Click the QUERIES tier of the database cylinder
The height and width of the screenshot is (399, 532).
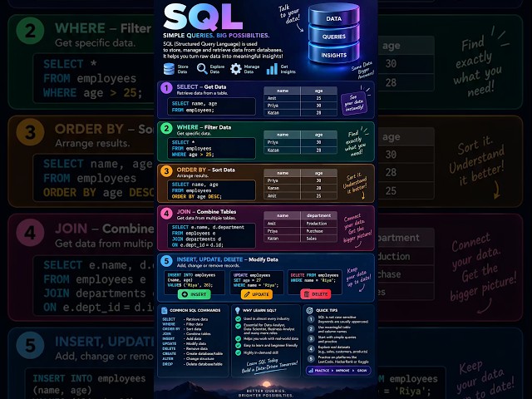pos(334,36)
